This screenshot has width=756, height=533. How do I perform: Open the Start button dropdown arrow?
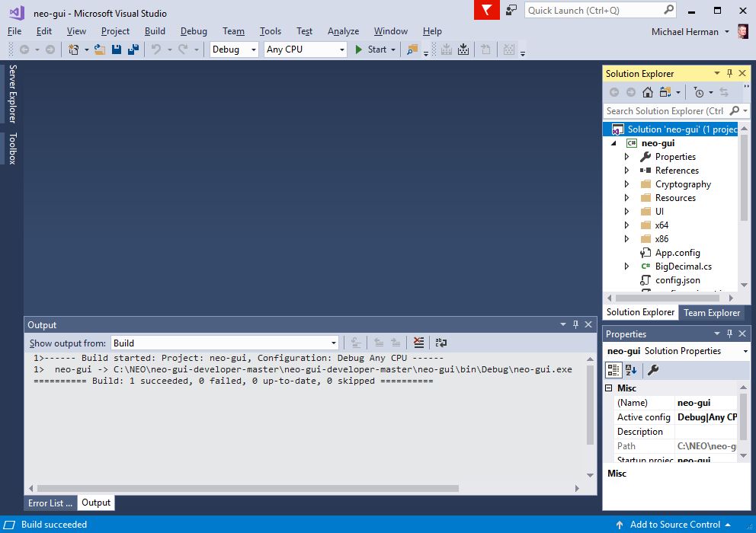(393, 49)
